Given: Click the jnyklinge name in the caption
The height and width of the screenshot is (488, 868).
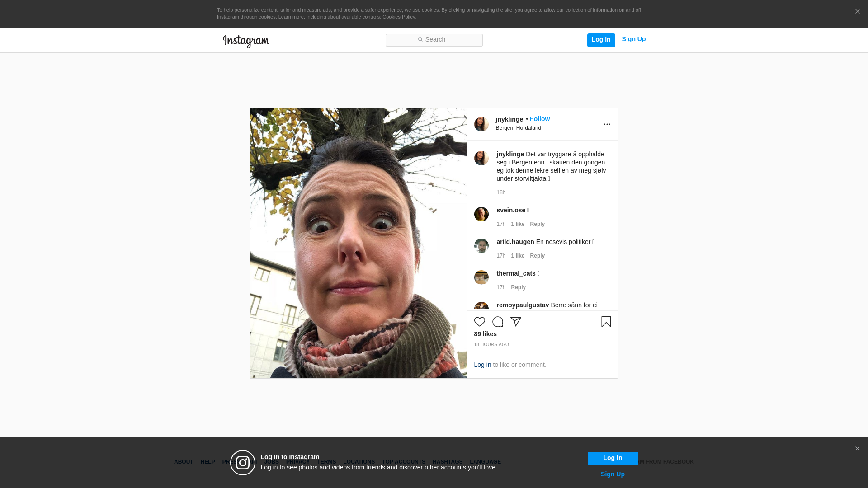Looking at the screenshot, I should pyautogui.click(x=510, y=154).
